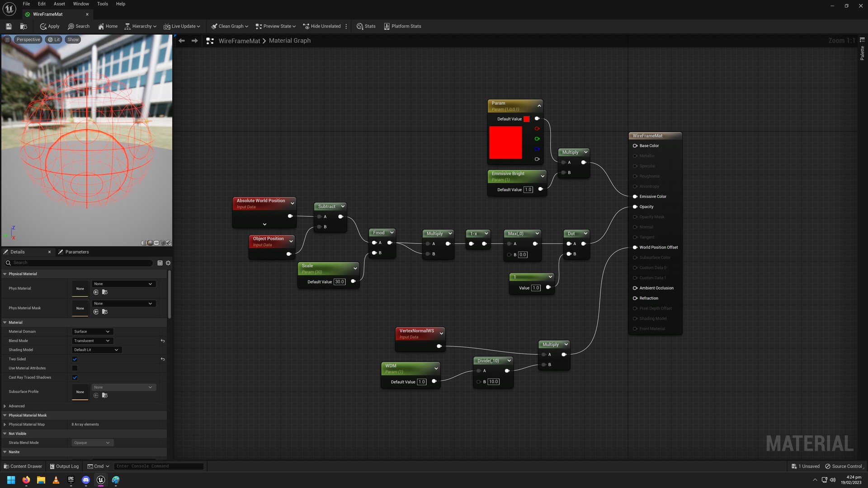Open the Blend Mode dropdown
868x488 pixels.
92,340
